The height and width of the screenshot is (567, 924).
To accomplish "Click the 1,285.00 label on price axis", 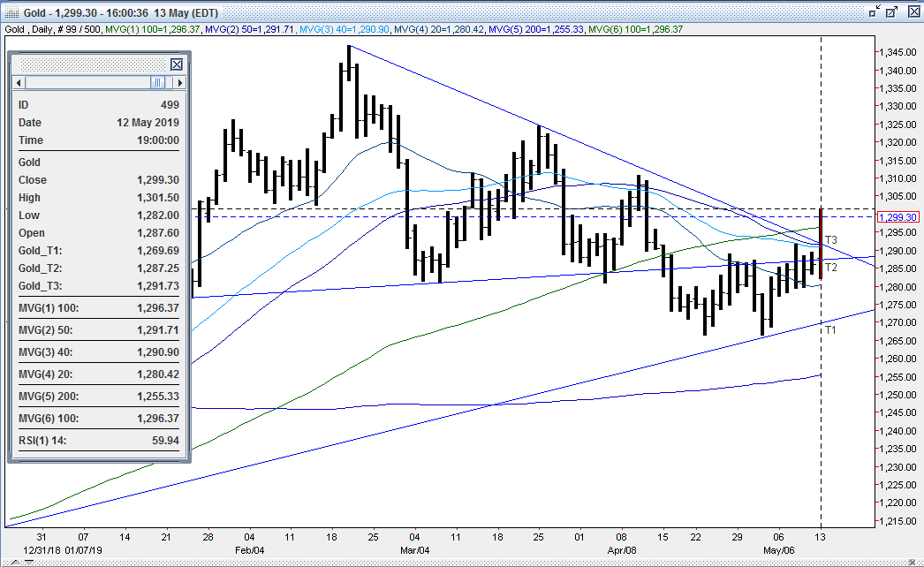I will (898, 268).
